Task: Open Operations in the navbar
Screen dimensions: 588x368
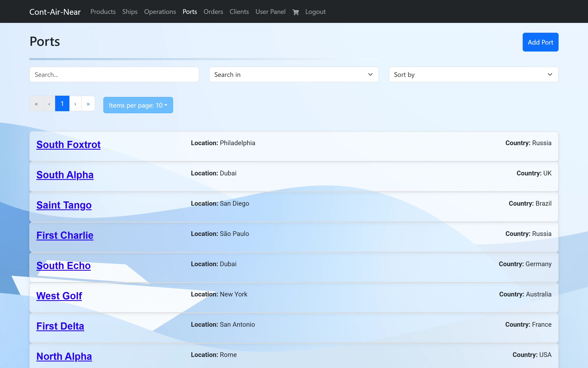Action: coord(160,12)
